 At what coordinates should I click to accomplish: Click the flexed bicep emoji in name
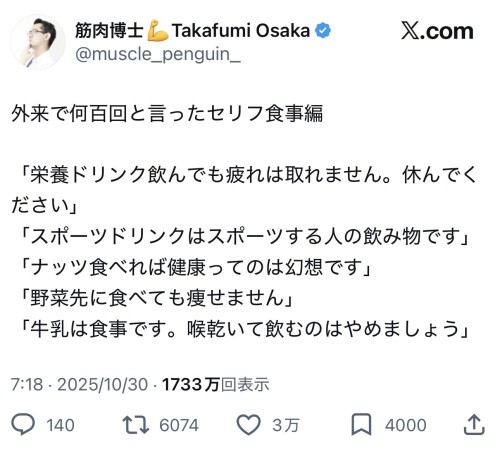158,31
